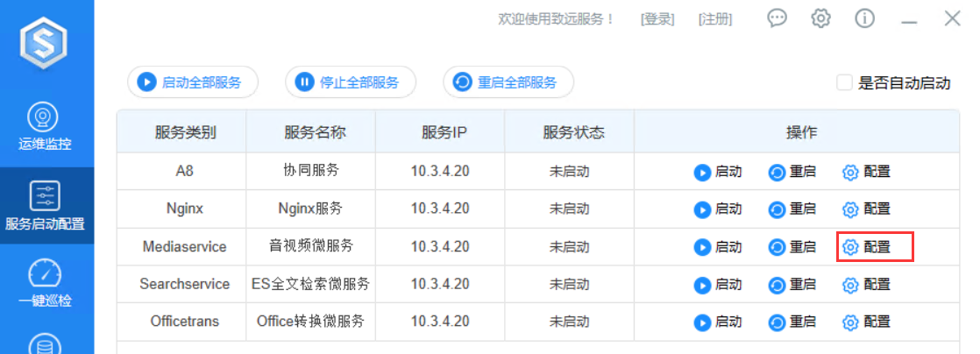Enable the 是否自动启动 checkbox
This screenshot has width=980, height=354.
click(x=845, y=83)
